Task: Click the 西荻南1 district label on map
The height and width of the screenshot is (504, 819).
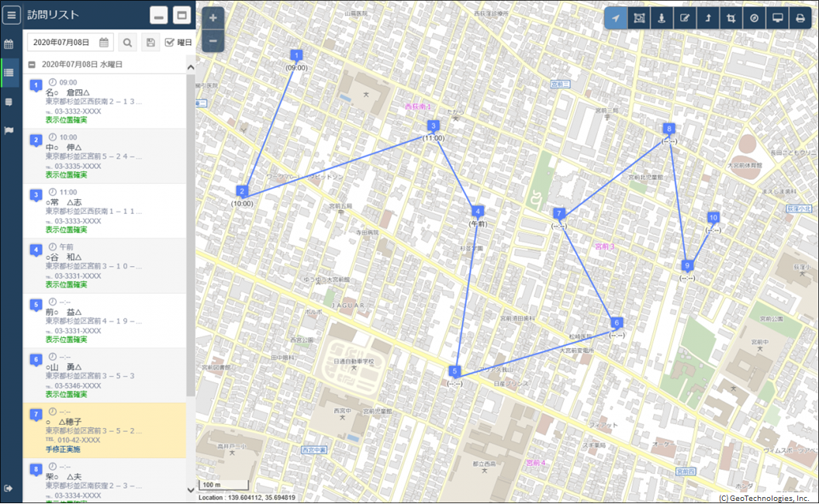Action: (x=418, y=107)
